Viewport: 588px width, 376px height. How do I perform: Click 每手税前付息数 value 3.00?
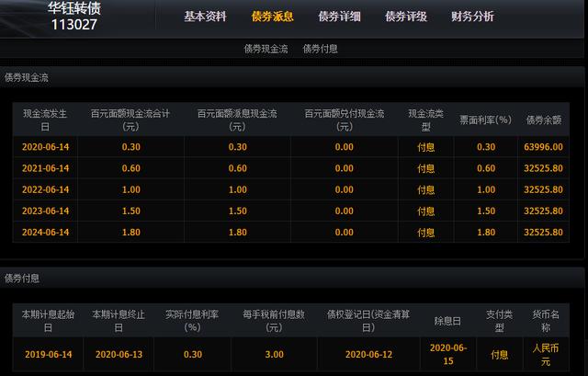[x=274, y=354]
